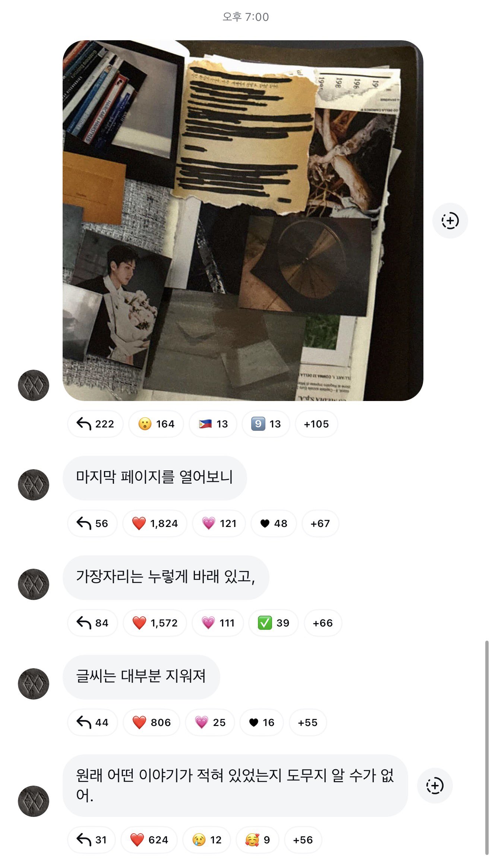Open the 31 replies on the last message

(91, 840)
